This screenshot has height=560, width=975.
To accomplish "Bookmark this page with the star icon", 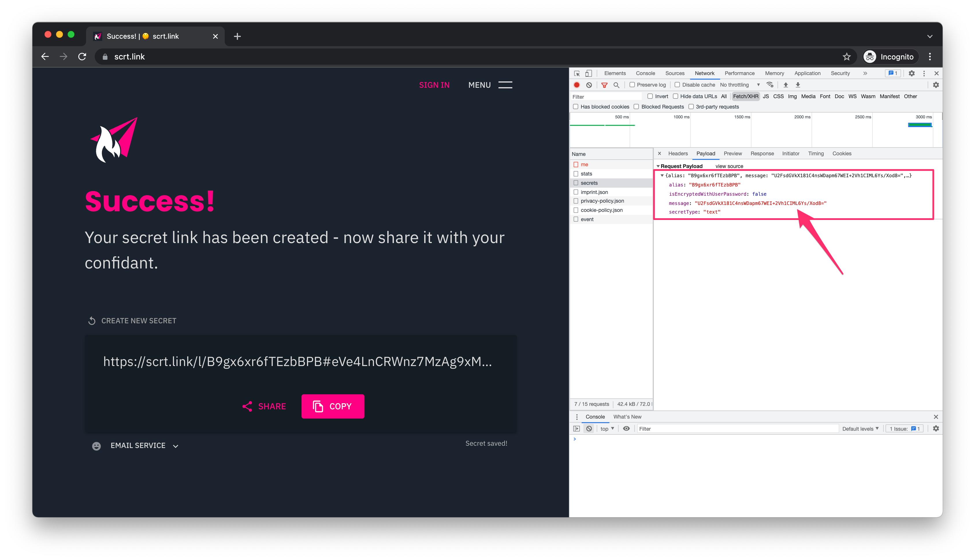I will tap(846, 57).
